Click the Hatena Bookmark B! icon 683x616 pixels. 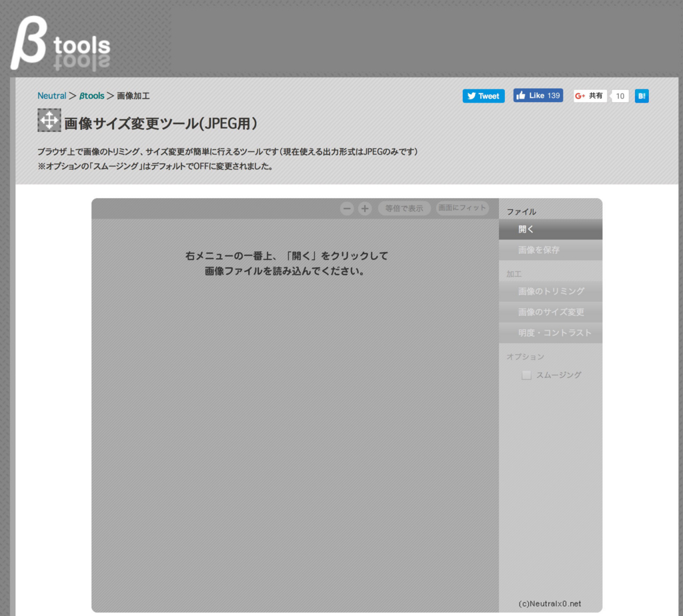point(642,96)
